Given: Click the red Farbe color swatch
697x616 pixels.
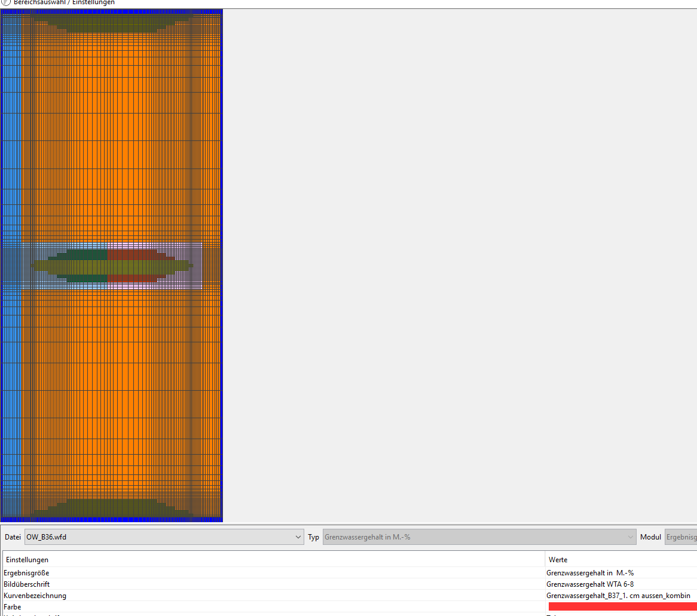Looking at the screenshot, I should pyautogui.click(x=622, y=606).
